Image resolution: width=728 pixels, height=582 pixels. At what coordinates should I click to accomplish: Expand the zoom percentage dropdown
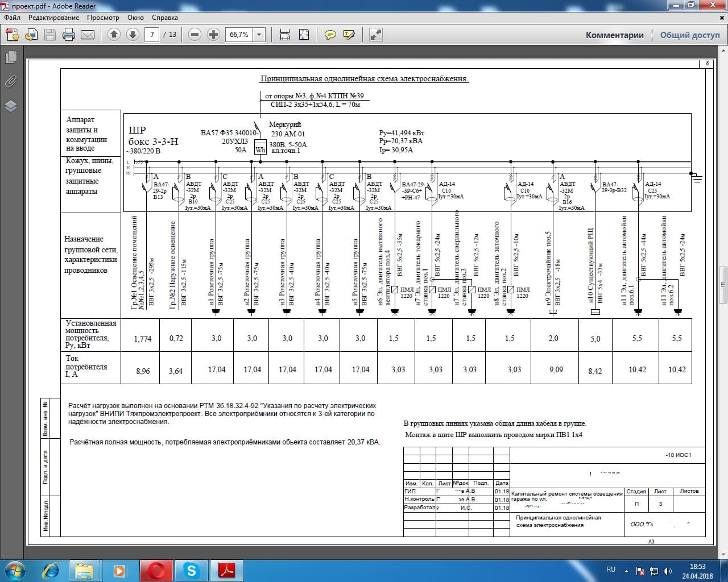coord(259,35)
